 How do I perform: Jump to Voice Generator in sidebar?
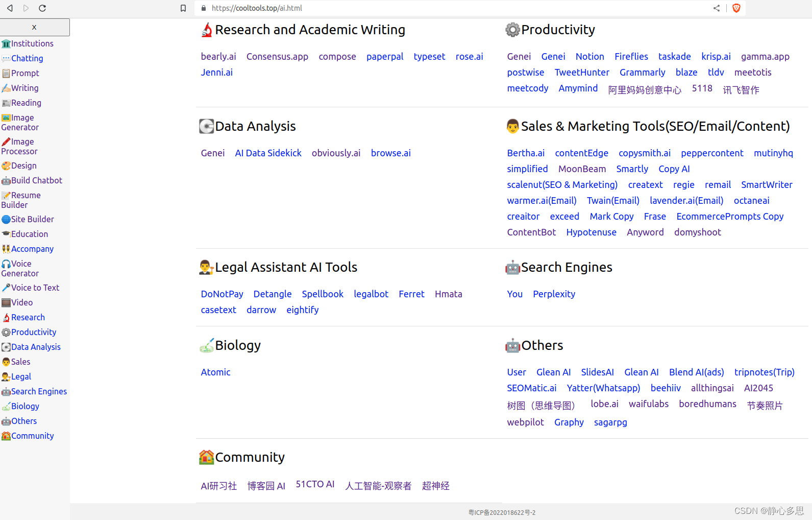[x=20, y=269]
